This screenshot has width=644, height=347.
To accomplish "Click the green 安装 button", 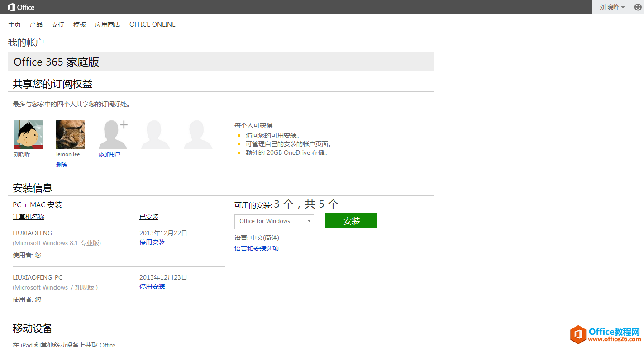I will tap(351, 221).
